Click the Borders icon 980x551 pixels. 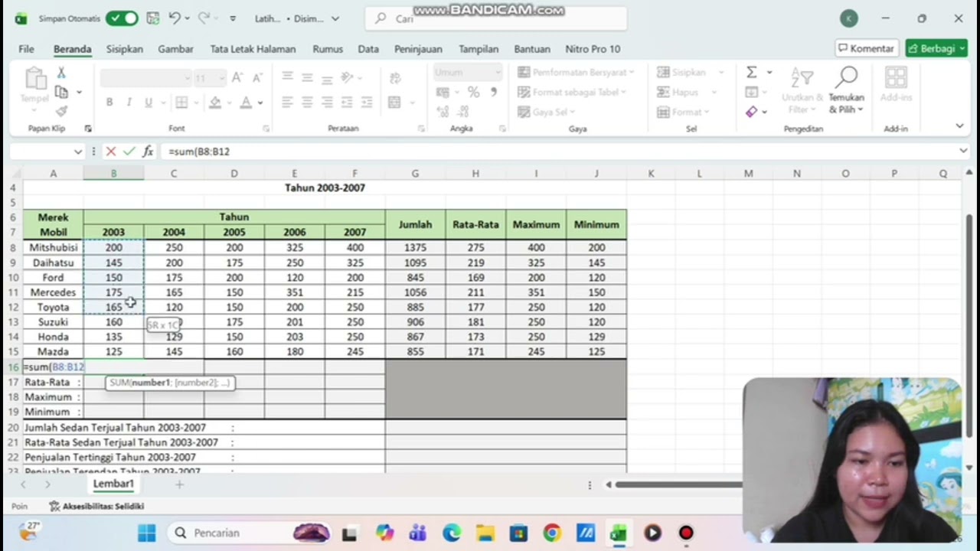[x=181, y=102]
